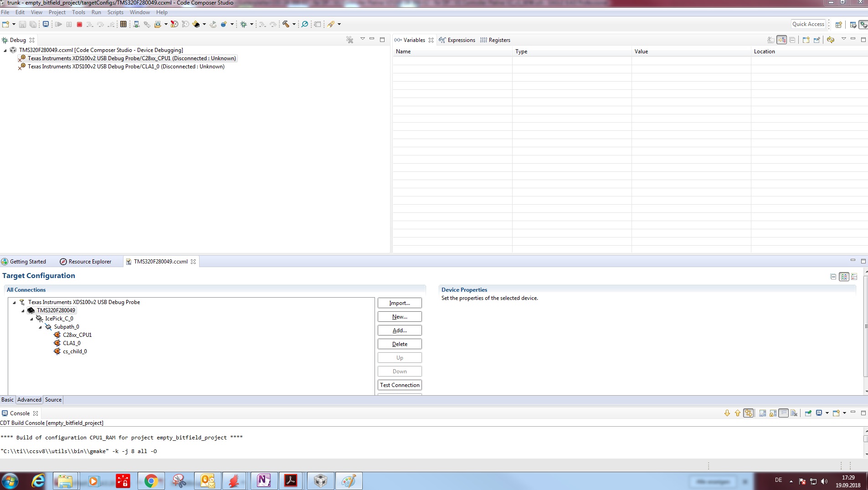Click the Restart toolbar icon

213,24
